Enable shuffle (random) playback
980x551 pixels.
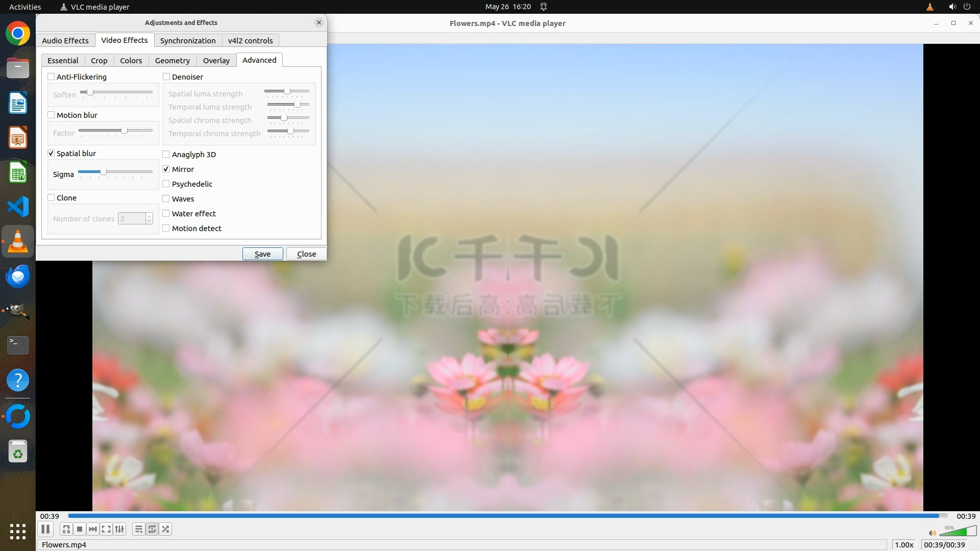pyautogui.click(x=165, y=529)
